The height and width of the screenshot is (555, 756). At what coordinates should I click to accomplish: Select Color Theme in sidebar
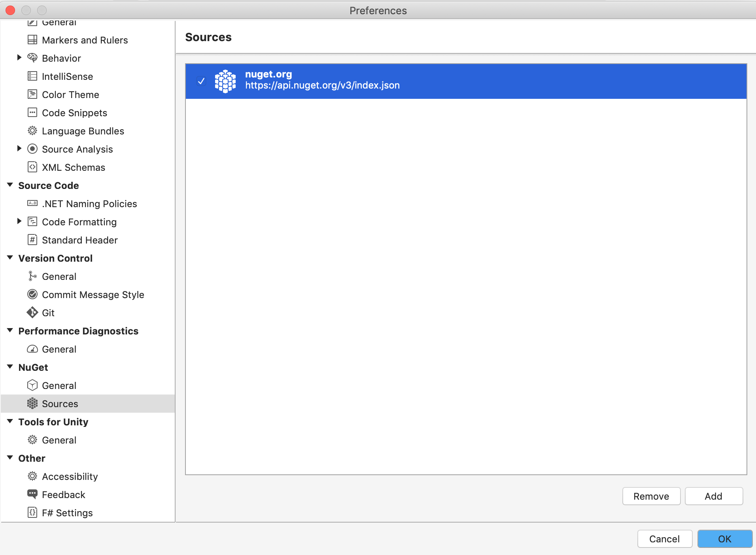click(x=70, y=94)
